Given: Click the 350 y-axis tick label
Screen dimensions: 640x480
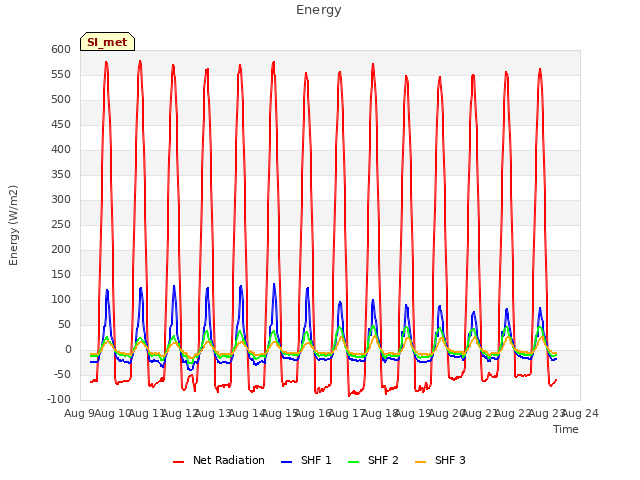Looking at the screenshot, I should (61, 175).
